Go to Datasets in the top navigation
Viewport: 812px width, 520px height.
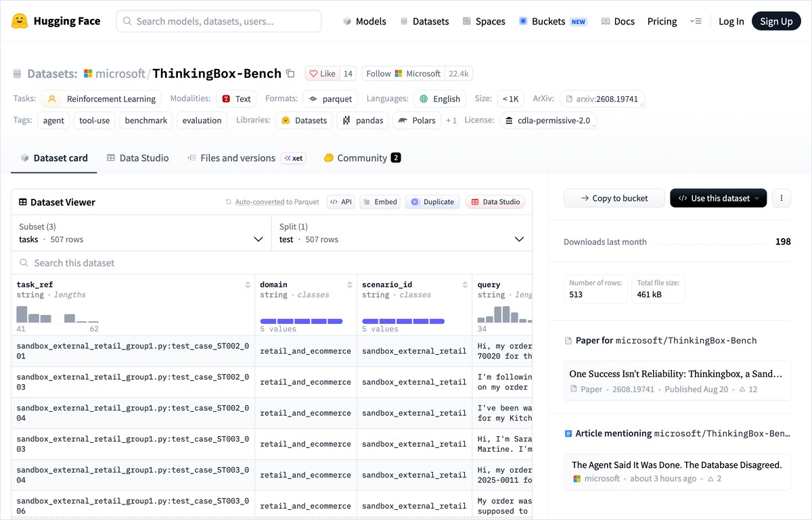coord(424,21)
